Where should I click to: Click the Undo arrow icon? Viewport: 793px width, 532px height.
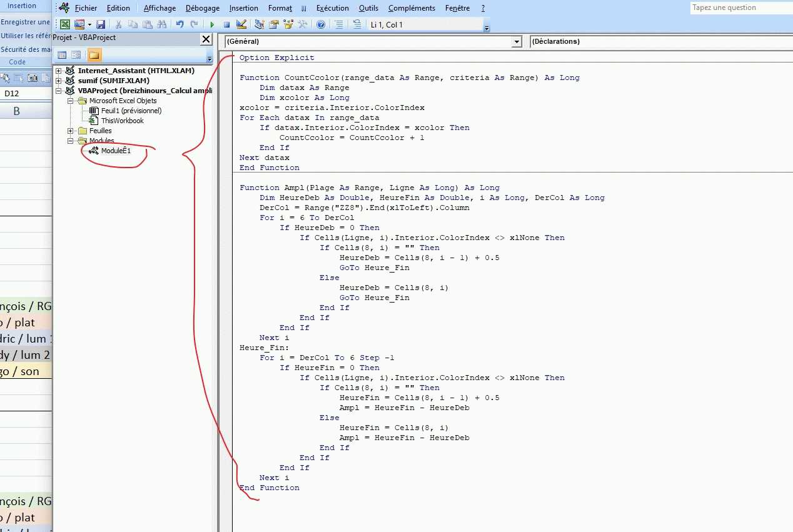pyautogui.click(x=180, y=24)
